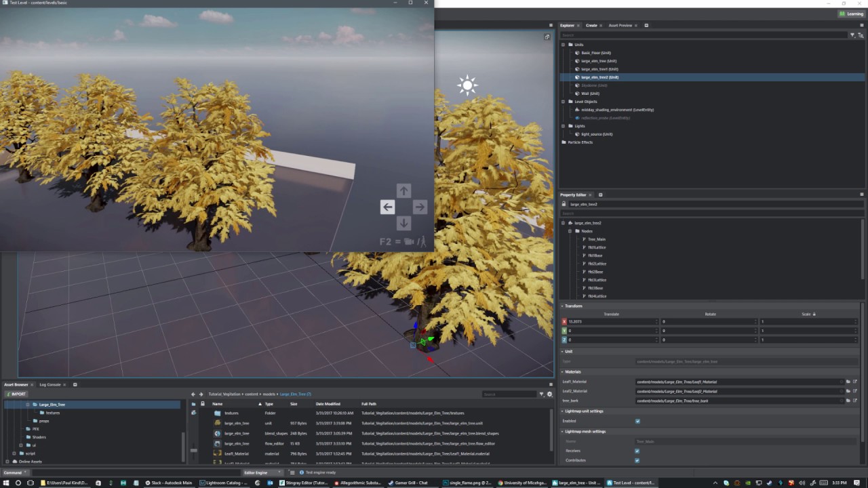
Task: Sort assets by Date Modified column
Action: 328,404
